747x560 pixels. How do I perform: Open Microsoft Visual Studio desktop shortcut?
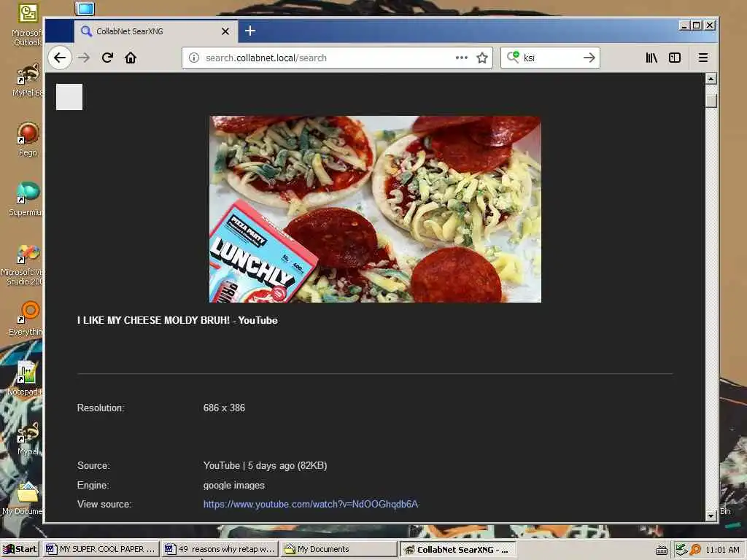pos(24,265)
